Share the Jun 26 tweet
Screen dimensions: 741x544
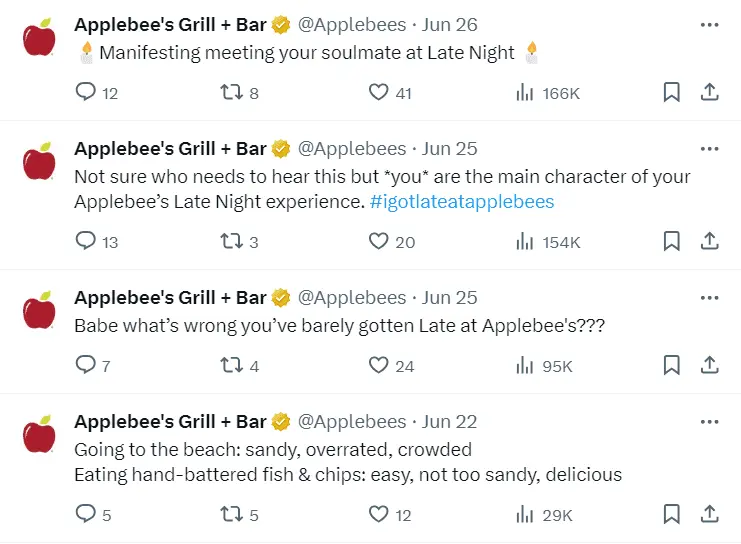click(x=709, y=93)
